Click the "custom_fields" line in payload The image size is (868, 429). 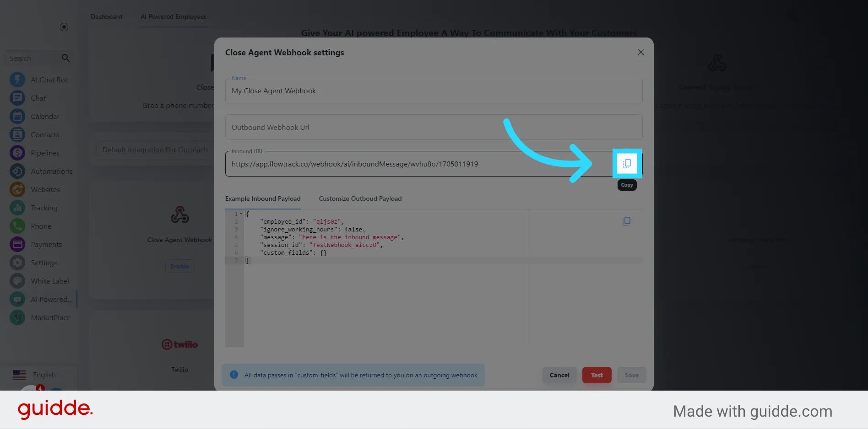(x=293, y=252)
